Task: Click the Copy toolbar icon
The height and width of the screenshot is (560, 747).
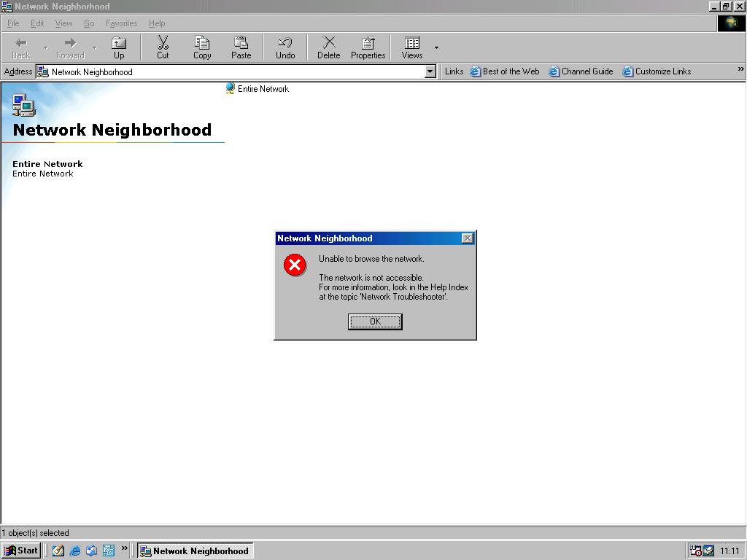Action: click(202, 46)
